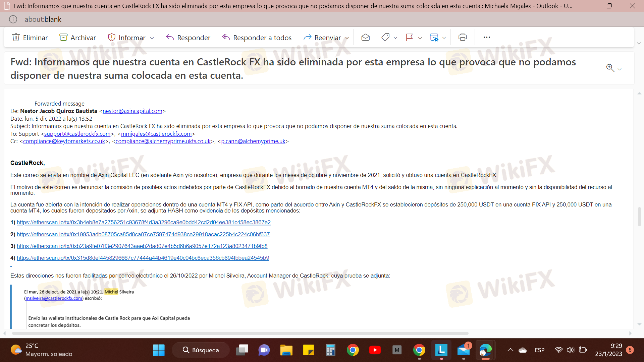
Task: Click the Búsqueda taskbar search box
Action: 201,350
